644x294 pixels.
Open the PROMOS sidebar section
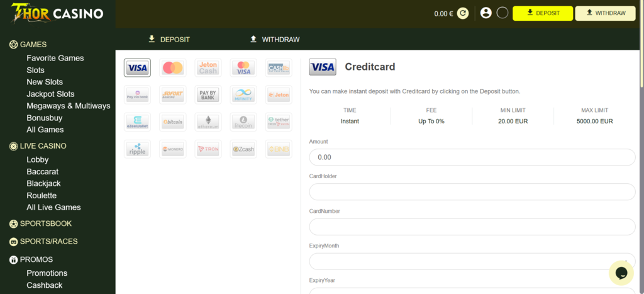pos(31,259)
